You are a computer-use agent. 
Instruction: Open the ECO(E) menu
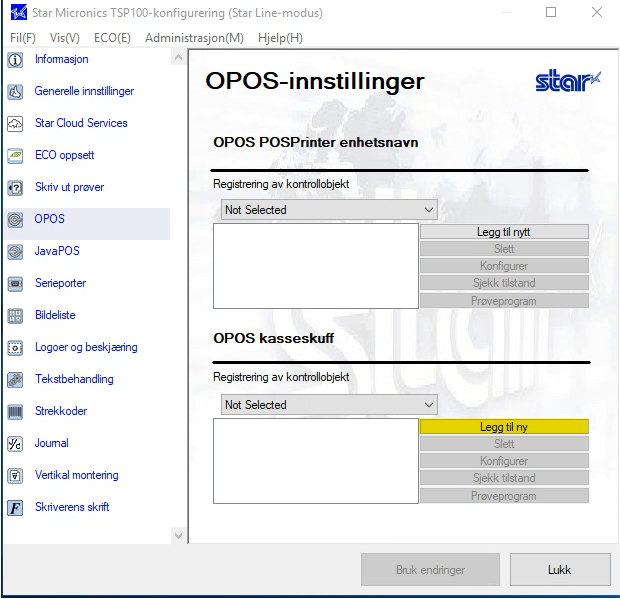tap(112, 38)
